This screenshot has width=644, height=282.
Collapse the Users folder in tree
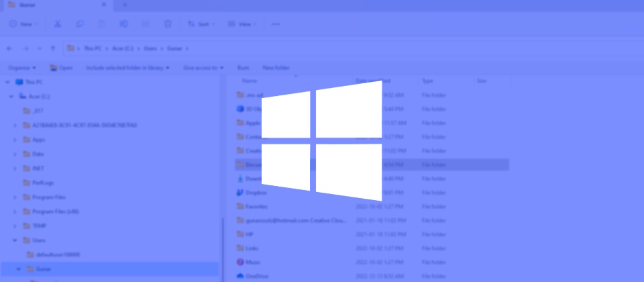point(15,240)
